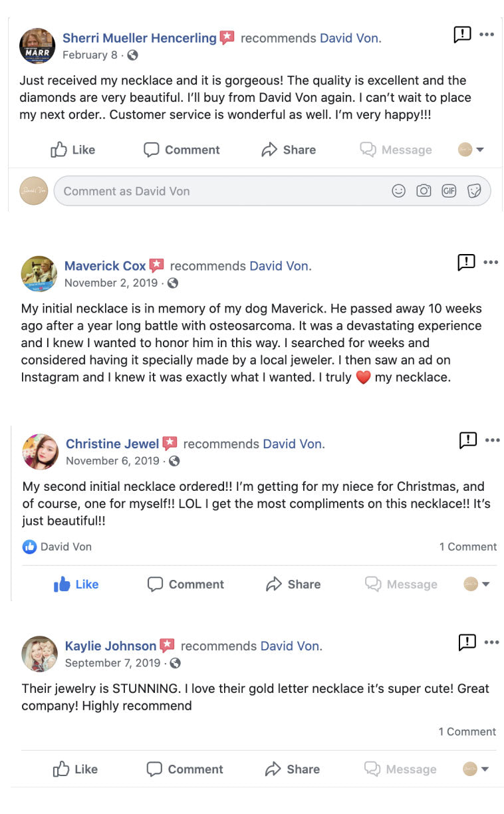Expand the profile selector on Sherri's post
The image size is (504, 814).
click(x=471, y=150)
